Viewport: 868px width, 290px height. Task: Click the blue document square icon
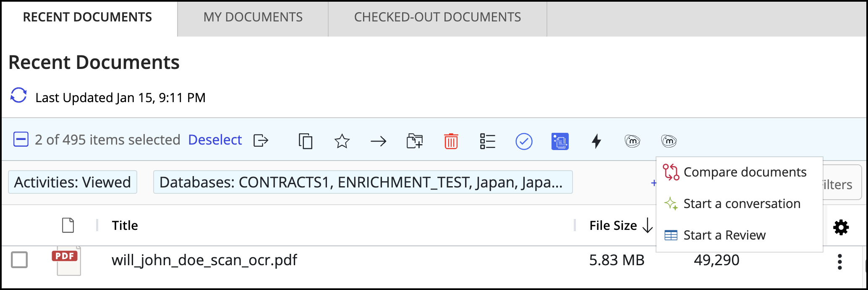click(x=560, y=141)
